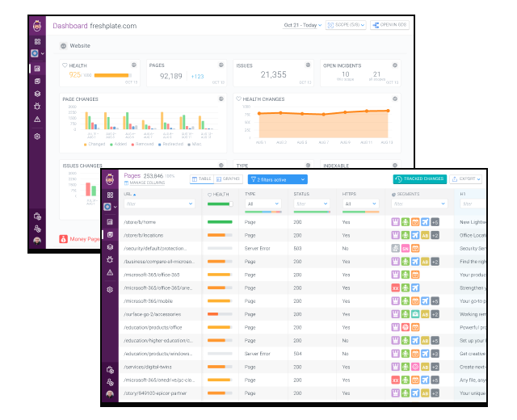
Task: Open bug Issues icon in Pages window sidebar
Action: [110, 259]
